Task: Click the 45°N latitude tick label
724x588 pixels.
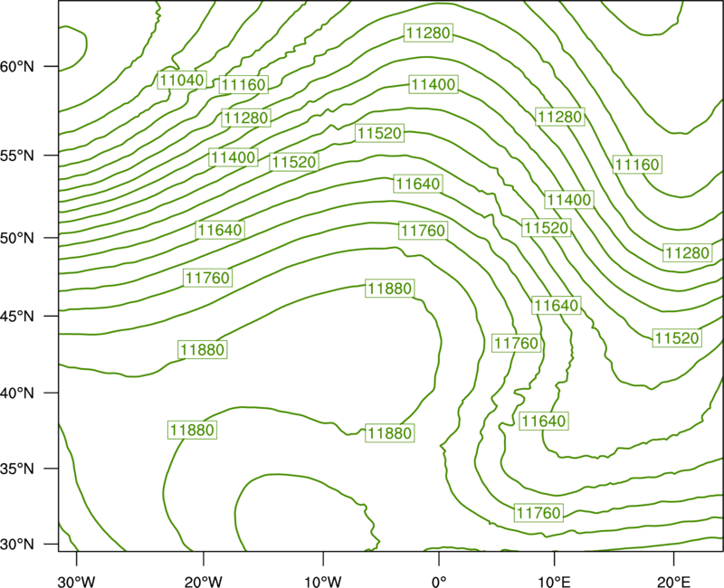Action: coord(17,316)
